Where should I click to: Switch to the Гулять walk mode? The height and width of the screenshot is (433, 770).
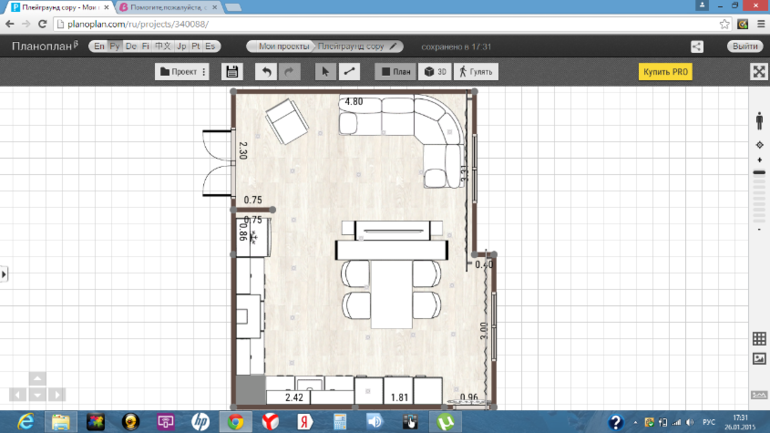476,72
